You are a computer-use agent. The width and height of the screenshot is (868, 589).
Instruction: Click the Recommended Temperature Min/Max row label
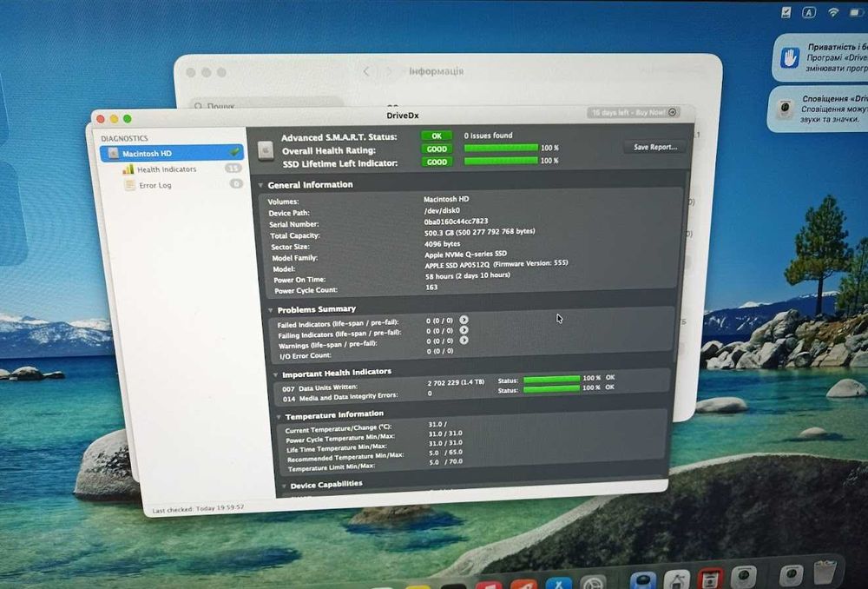(345, 457)
